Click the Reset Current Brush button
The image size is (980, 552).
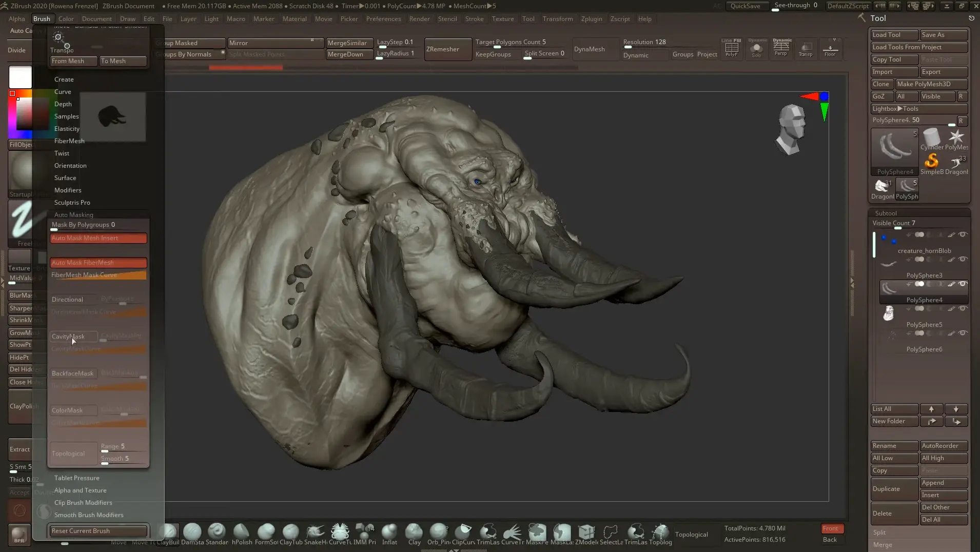[98, 531]
